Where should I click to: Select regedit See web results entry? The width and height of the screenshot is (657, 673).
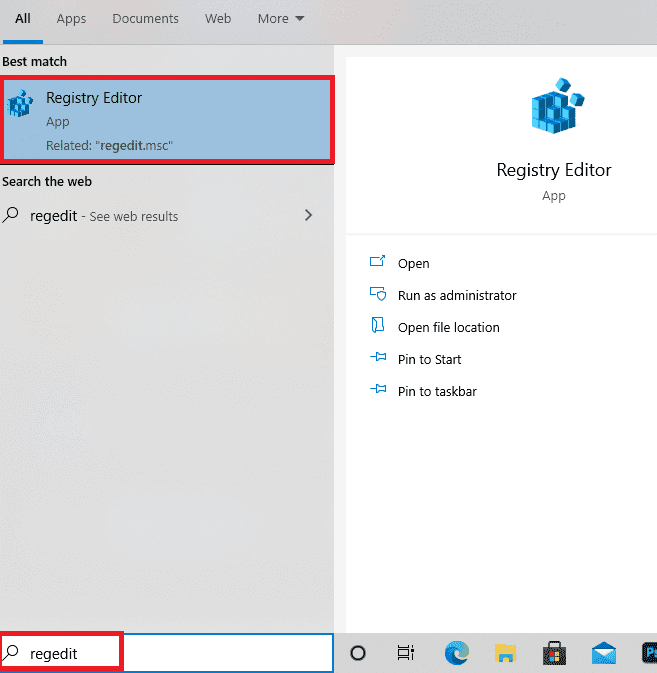167,216
